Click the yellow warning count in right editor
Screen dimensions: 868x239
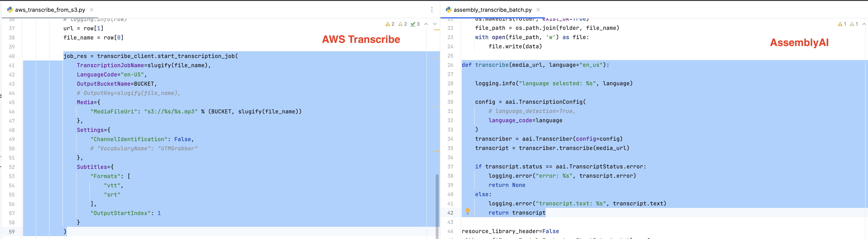pos(842,24)
